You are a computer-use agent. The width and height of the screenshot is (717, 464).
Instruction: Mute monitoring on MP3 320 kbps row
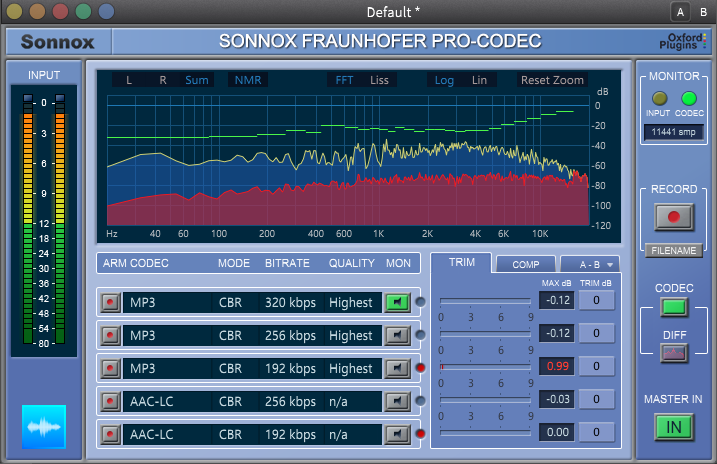click(x=397, y=302)
